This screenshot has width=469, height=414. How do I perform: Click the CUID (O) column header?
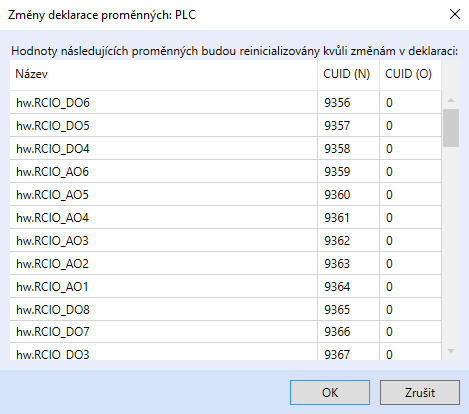(410, 74)
